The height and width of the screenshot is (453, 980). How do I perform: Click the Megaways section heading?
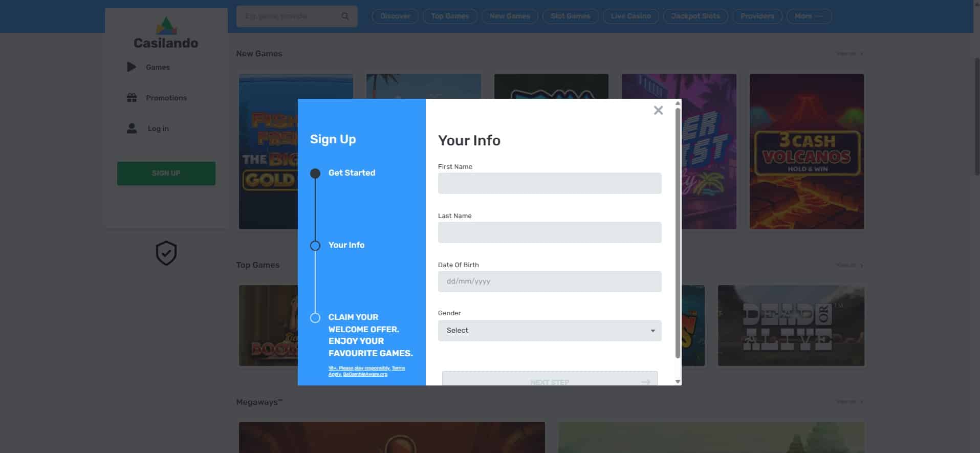pos(259,402)
